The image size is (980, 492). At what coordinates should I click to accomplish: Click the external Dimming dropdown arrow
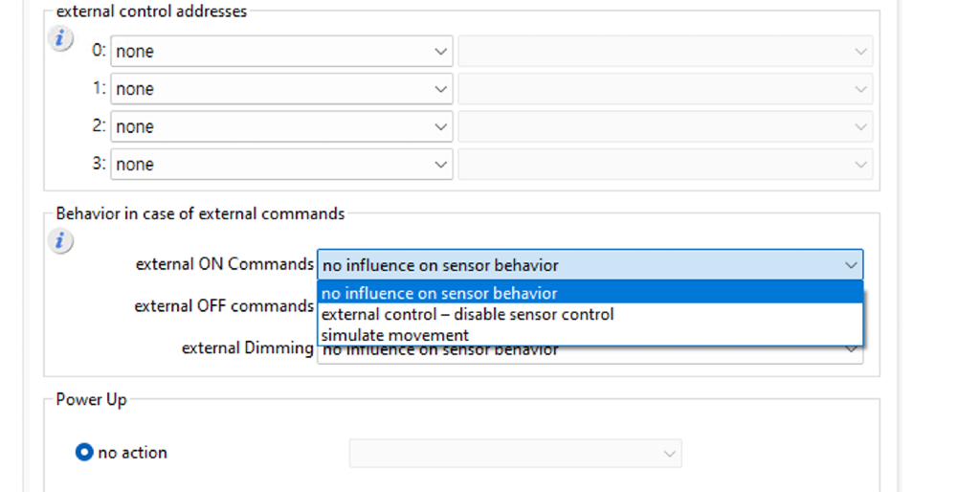click(x=851, y=351)
